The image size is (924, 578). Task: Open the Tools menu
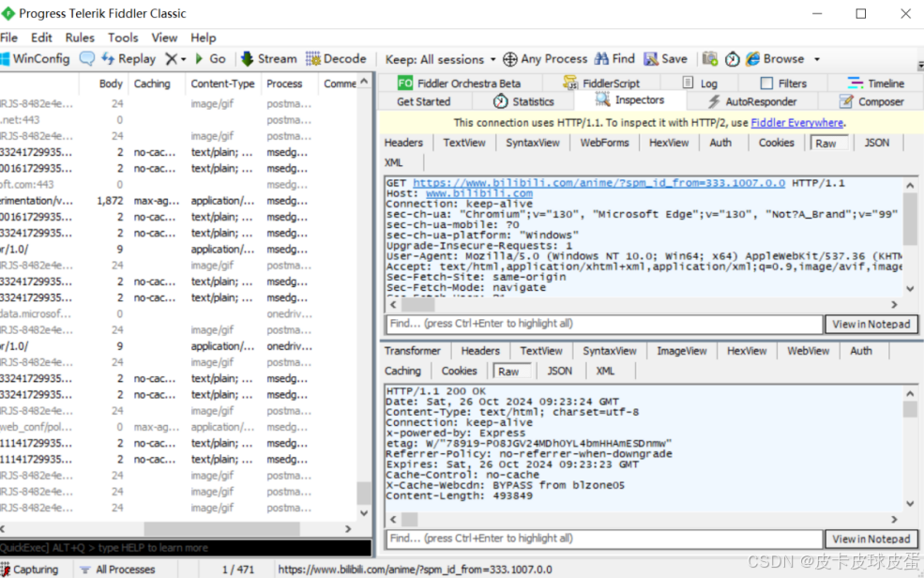click(x=123, y=38)
